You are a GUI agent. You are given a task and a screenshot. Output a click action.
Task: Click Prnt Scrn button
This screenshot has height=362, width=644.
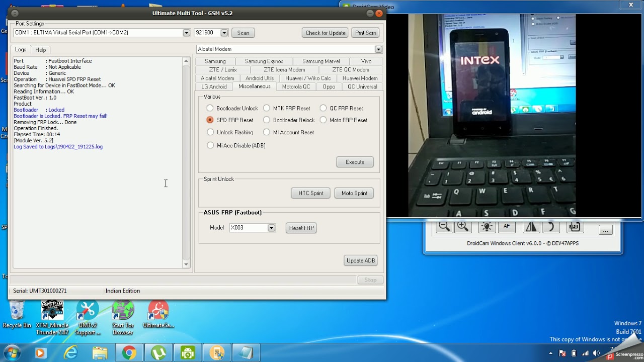365,33
